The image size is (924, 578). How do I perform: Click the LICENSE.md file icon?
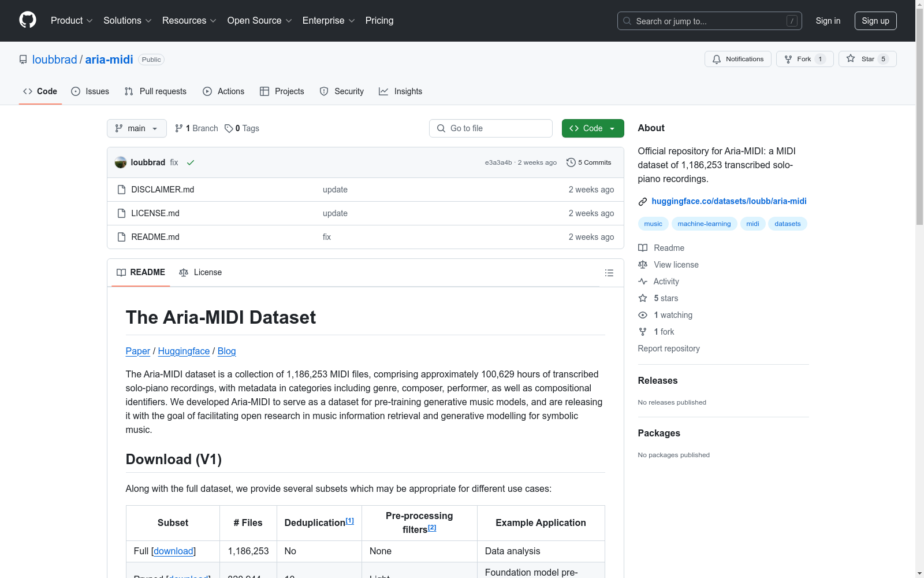[121, 213]
